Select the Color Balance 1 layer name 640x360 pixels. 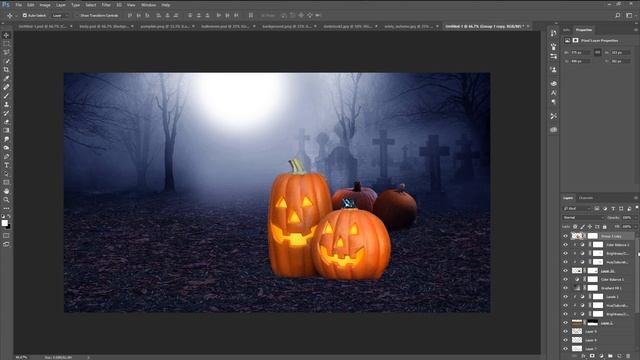(612, 280)
